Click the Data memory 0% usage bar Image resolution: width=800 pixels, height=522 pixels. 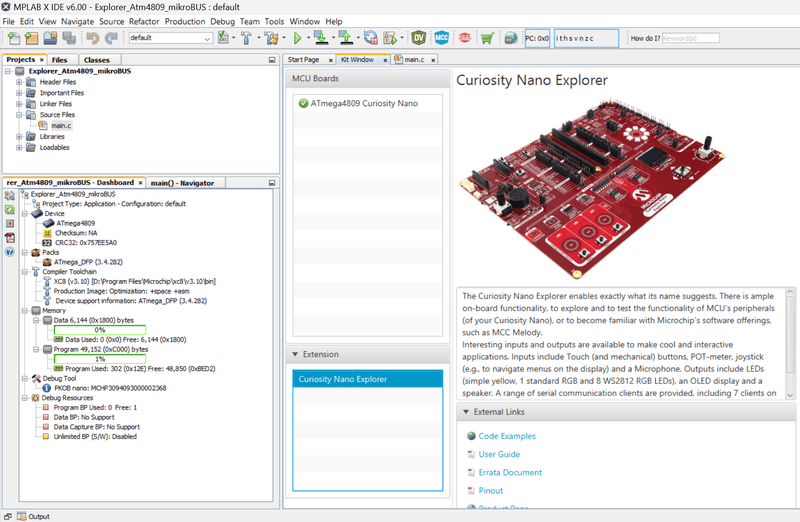[x=100, y=330]
